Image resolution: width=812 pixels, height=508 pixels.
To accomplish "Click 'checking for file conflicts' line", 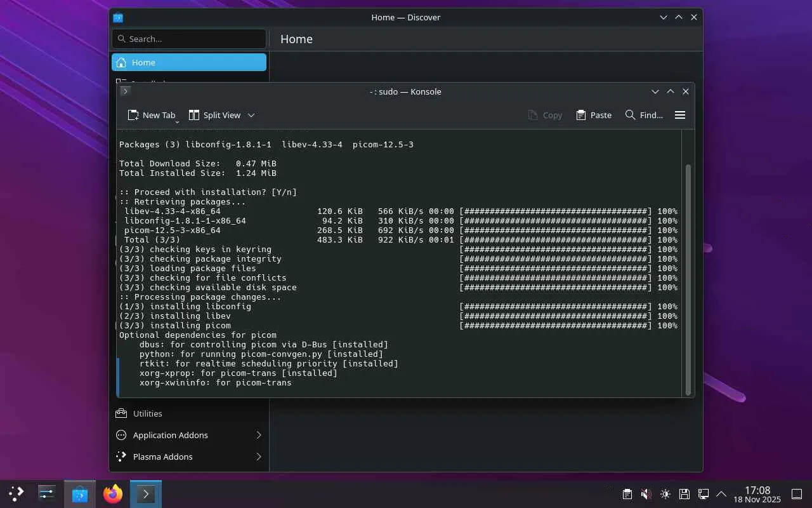I will 398,278.
